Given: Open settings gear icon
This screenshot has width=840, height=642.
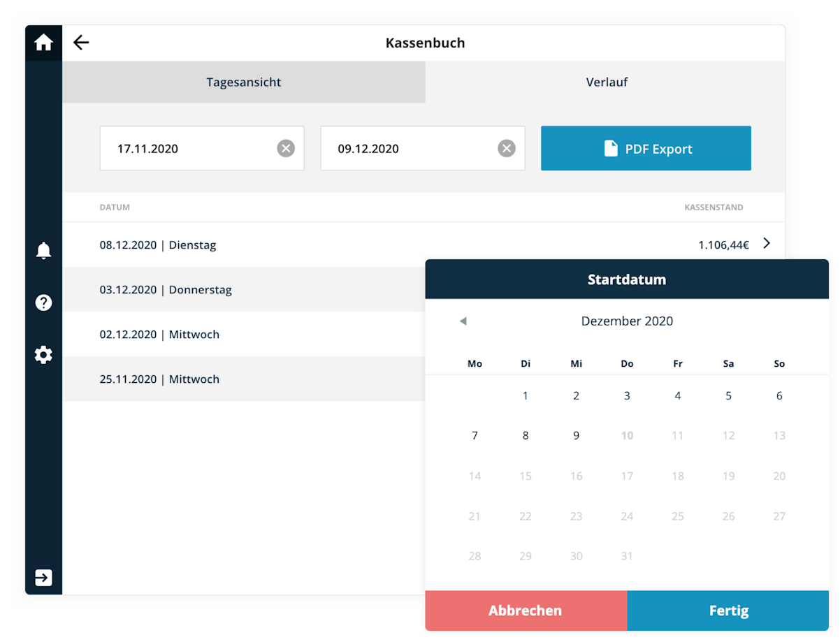Looking at the screenshot, I should click(43, 355).
